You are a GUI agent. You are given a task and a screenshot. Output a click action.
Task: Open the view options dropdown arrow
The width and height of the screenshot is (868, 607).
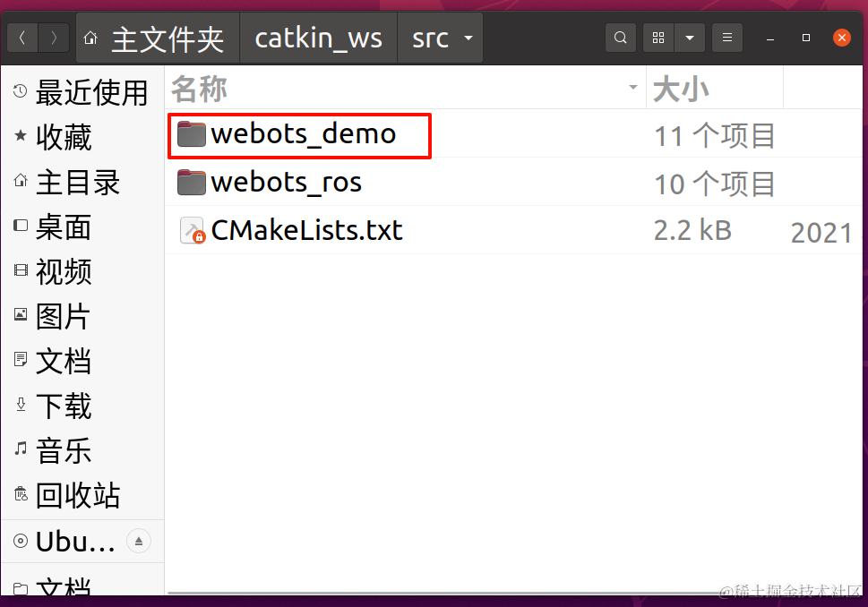click(689, 38)
